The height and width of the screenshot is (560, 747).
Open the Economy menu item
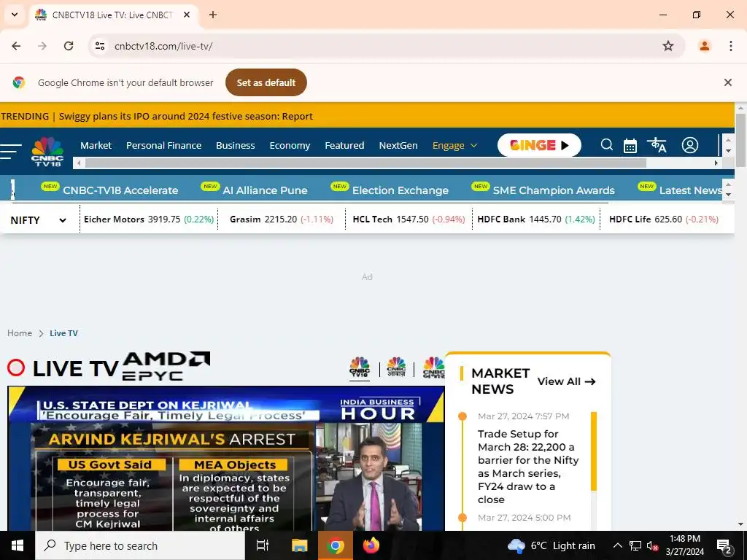(290, 145)
